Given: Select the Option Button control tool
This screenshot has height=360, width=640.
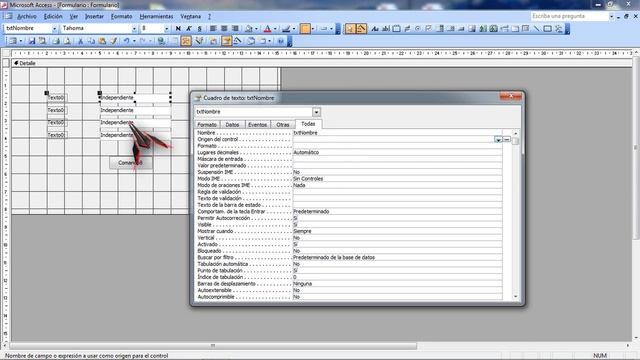Looking at the screenshot, I should (418, 29).
